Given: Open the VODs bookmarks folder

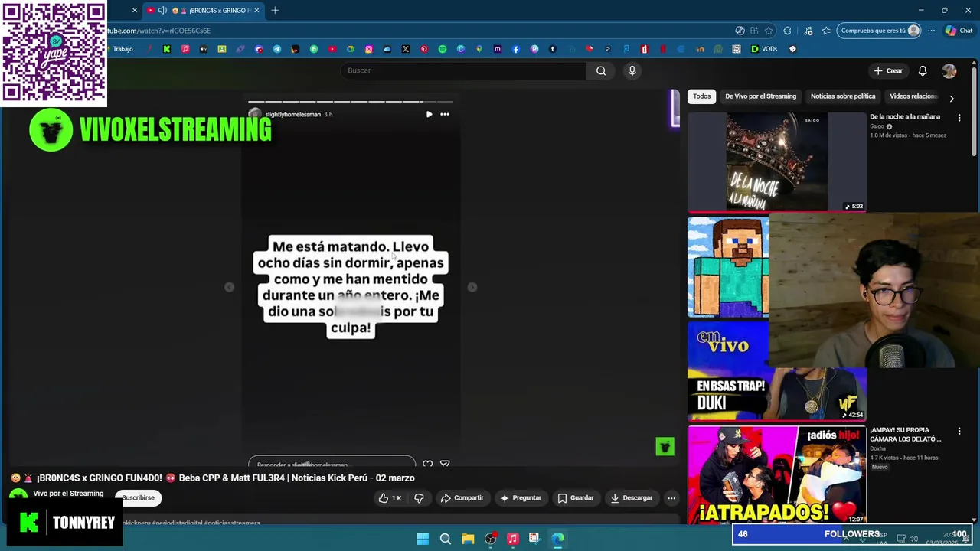Looking at the screenshot, I should 764,49.
